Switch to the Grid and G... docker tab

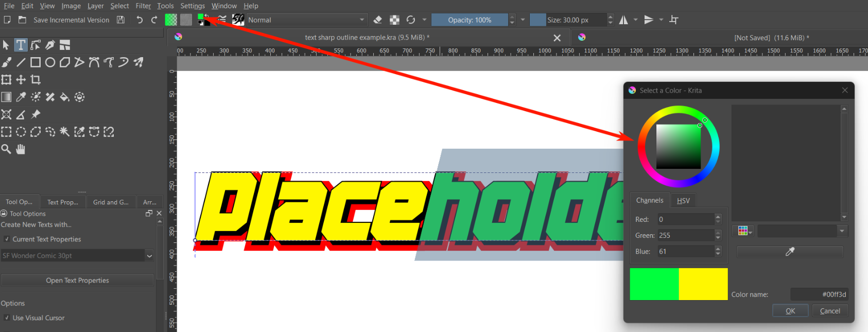111,202
